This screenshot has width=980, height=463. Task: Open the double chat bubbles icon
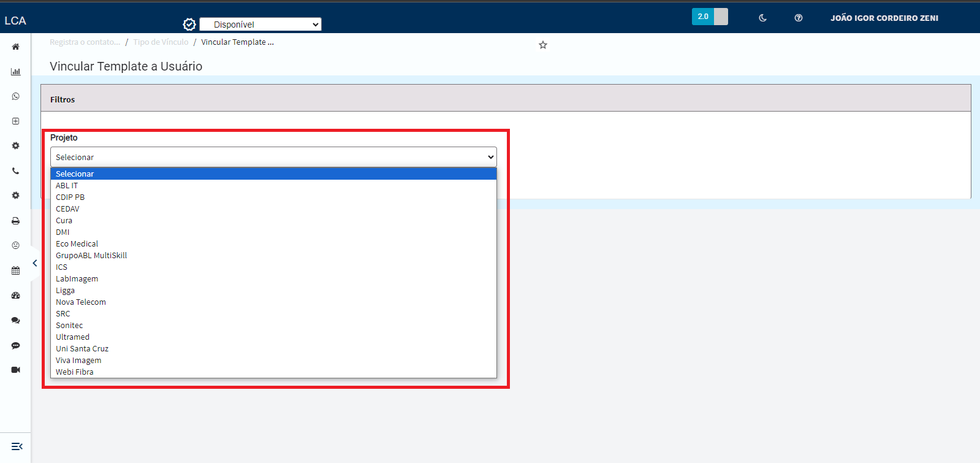point(15,321)
